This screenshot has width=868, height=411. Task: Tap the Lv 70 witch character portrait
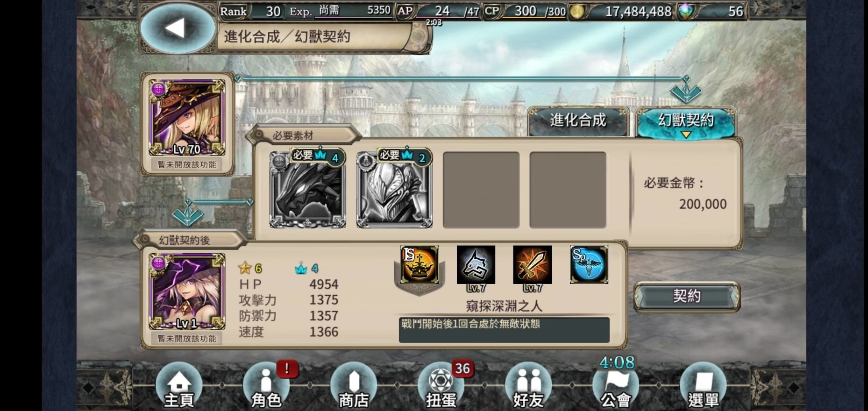(187, 117)
